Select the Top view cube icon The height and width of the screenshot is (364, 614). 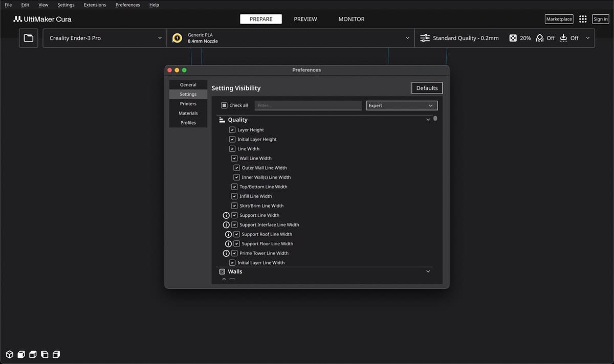coord(33,354)
